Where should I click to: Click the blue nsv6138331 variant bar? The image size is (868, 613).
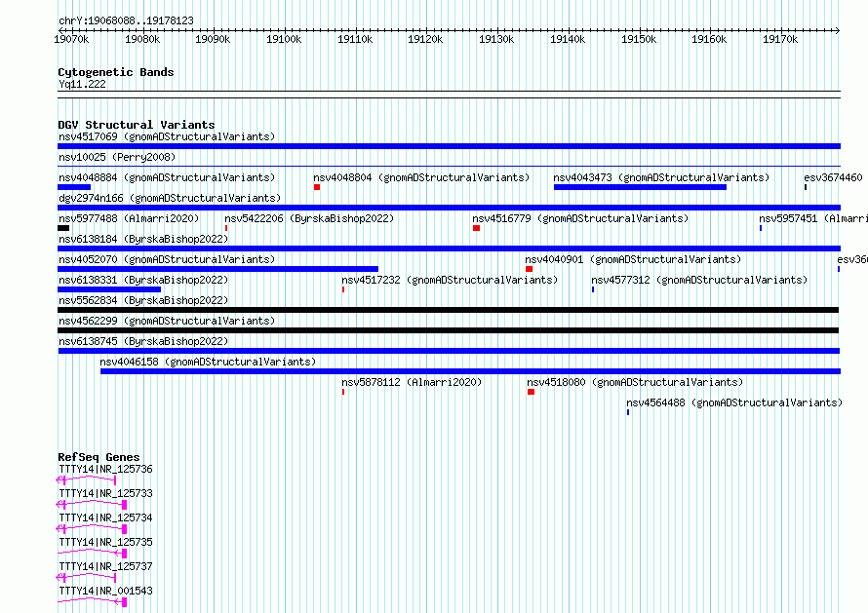109,289
